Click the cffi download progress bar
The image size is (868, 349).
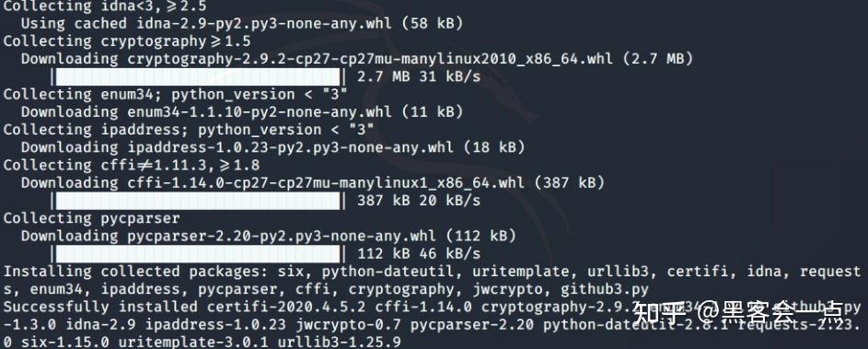pyautogui.click(x=198, y=201)
